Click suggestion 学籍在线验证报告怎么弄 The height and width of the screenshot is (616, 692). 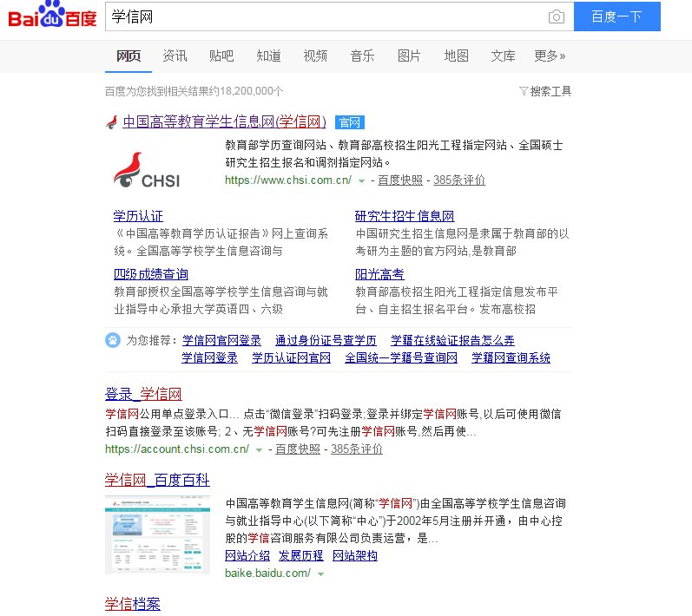[452, 340]
